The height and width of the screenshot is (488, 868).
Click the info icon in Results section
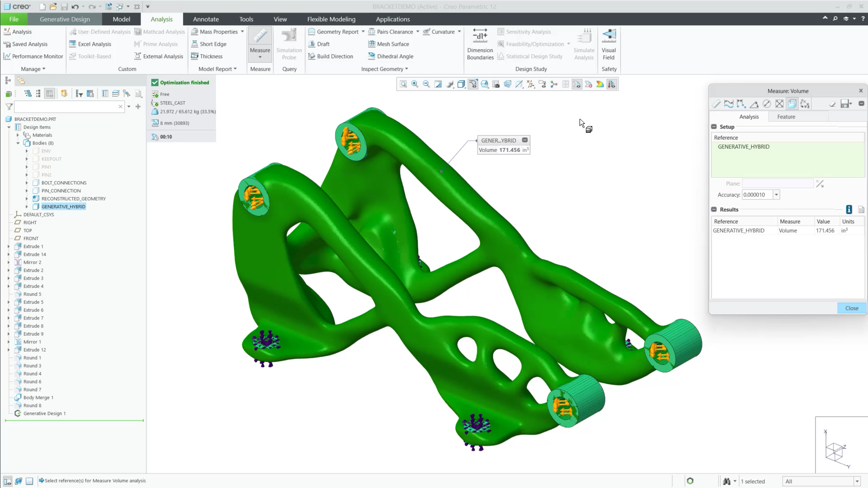pos(849,209)
